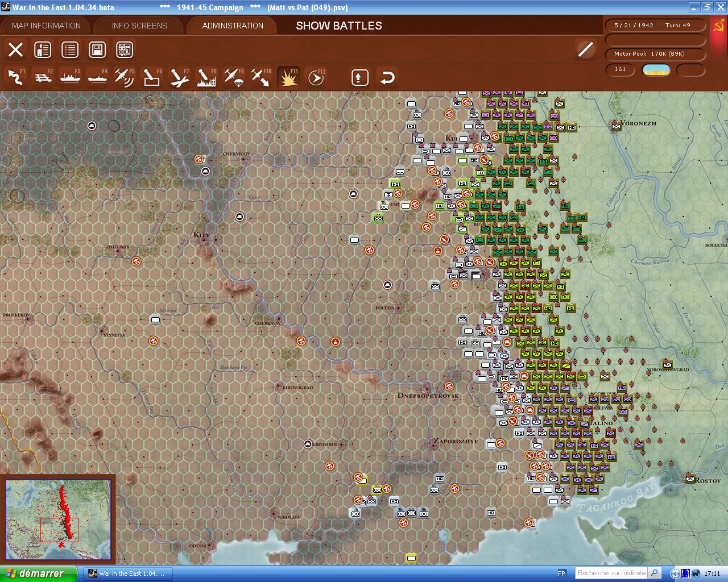Select F9 air transport parachute icon
728x582 pixels.
[x=234, y=77]
